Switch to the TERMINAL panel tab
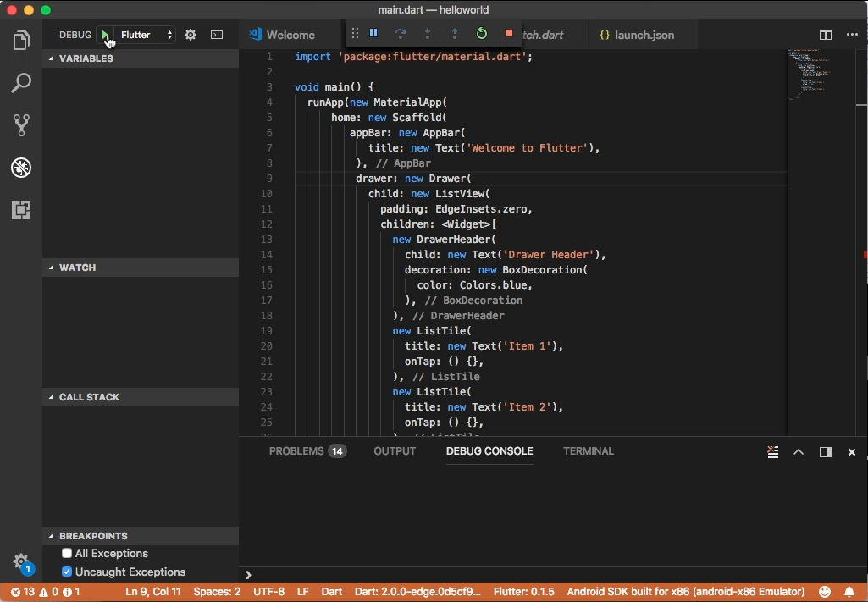 pyautogui.click(x=589, y=451)
